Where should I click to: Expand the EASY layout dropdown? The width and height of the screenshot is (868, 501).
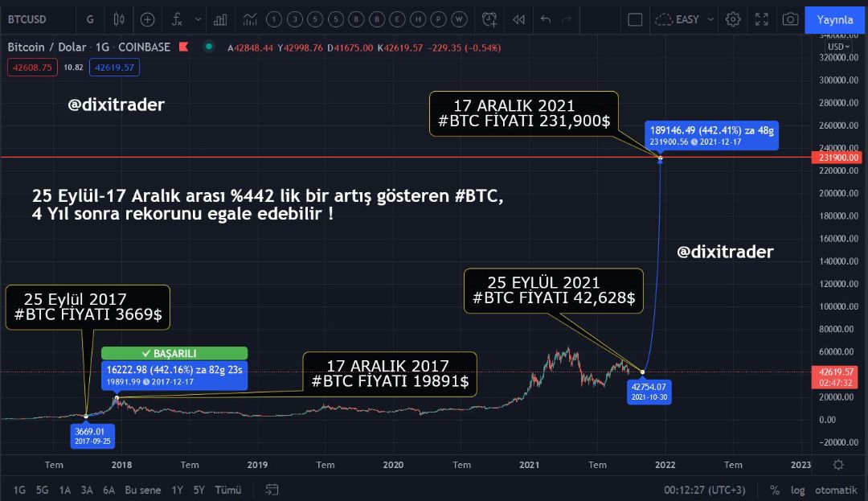point(685,19)
